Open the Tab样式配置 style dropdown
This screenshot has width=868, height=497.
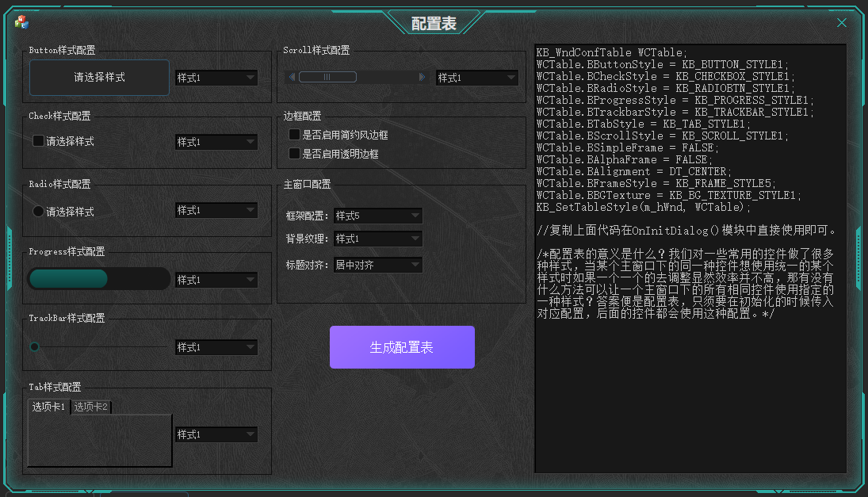pos(216,434)
